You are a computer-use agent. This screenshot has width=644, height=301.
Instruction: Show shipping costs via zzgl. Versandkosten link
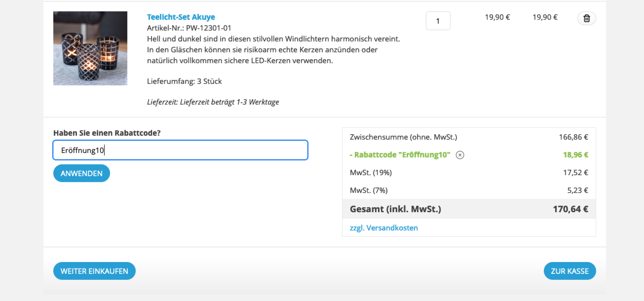(383, 228)
